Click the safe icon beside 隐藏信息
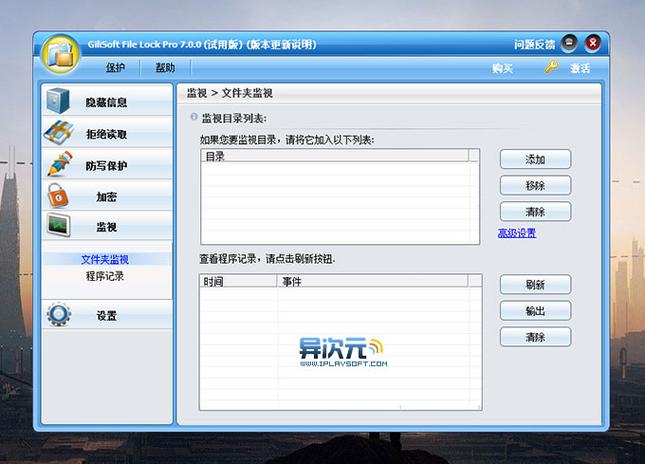Viewport: 645px width, 464px height. click(58, 100)
